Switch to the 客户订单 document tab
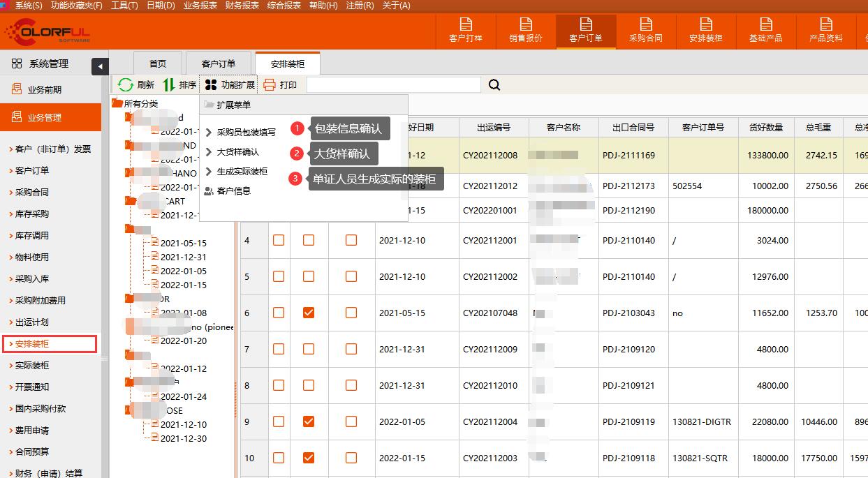Viewport: 868px width, 478px height. click(x=219, y=64)
